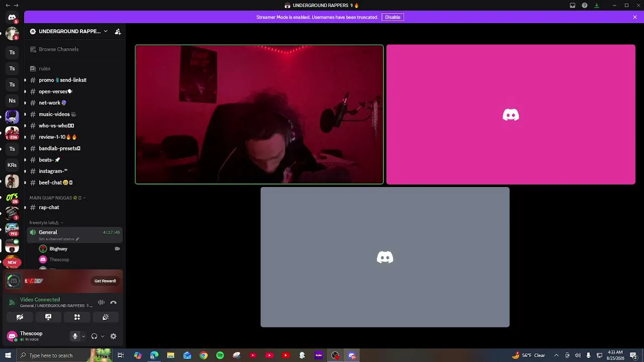This screenshot has height=362, width=644.
Task: Collapse the MAIN GUAP category
Action: tap(57, 198)
